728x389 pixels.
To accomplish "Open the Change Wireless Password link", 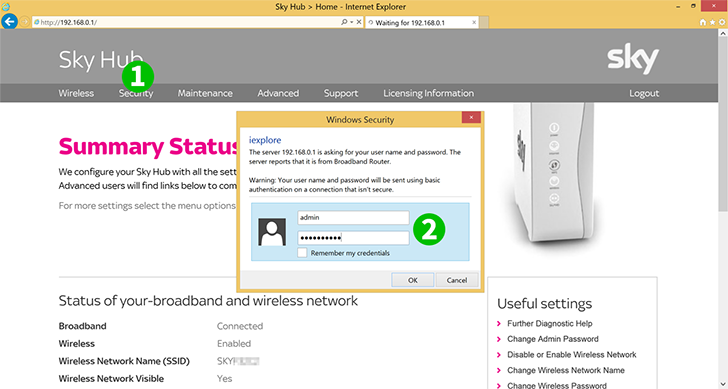I will 557,385.
